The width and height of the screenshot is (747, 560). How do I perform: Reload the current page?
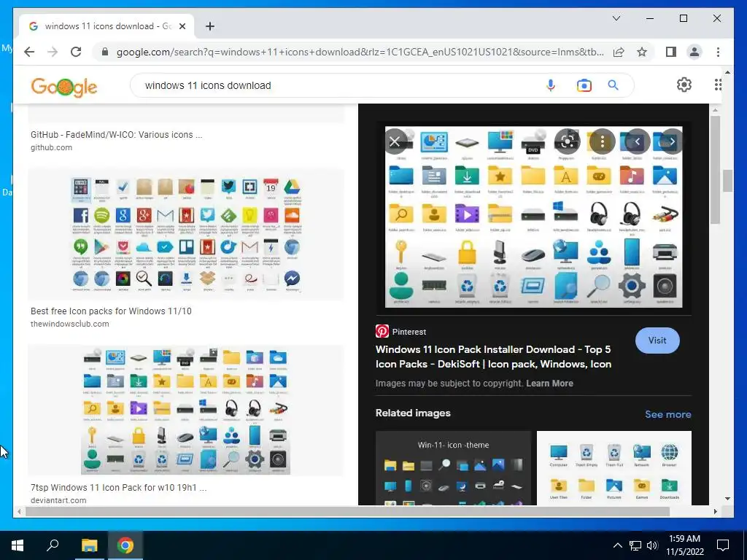76,52
